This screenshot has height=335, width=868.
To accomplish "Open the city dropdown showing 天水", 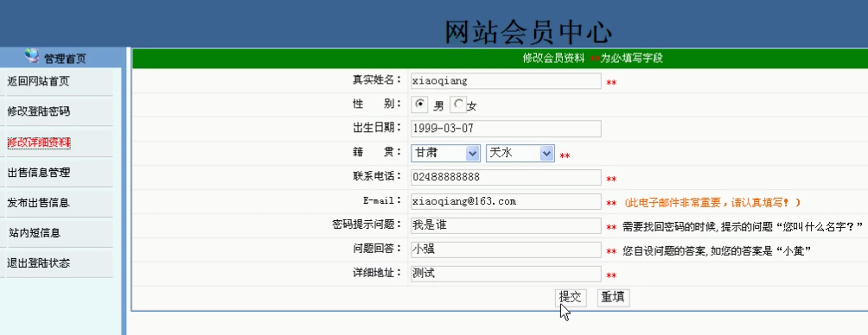I will [x=520, y=153].
